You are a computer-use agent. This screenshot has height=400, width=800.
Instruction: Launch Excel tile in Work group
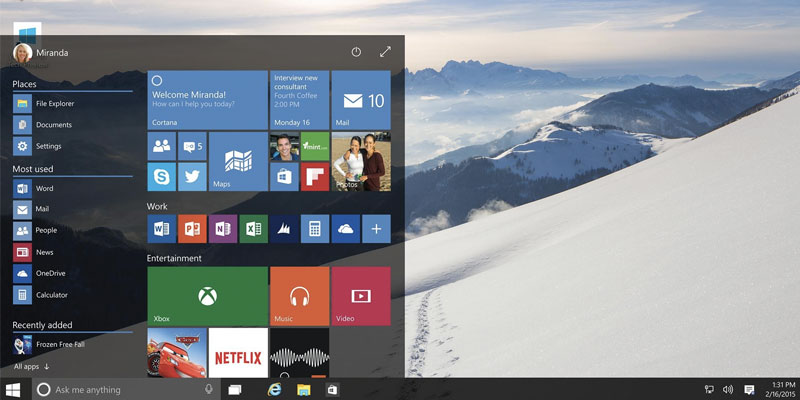pos(254,229)
